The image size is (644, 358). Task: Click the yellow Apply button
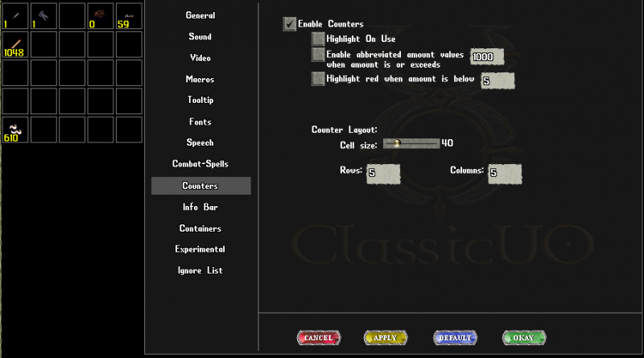pyautogui.click(x=386, y=338)
